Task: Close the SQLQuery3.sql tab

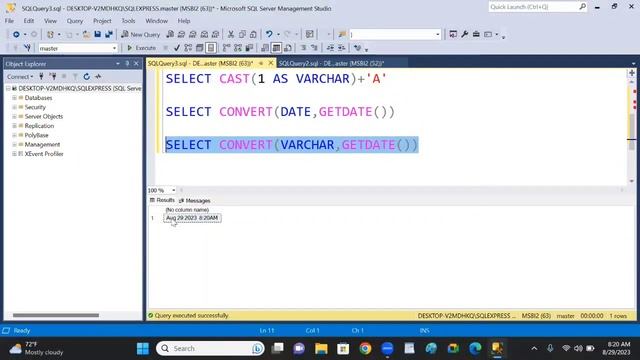Action: pyautogui.click(x=271, y=63)
